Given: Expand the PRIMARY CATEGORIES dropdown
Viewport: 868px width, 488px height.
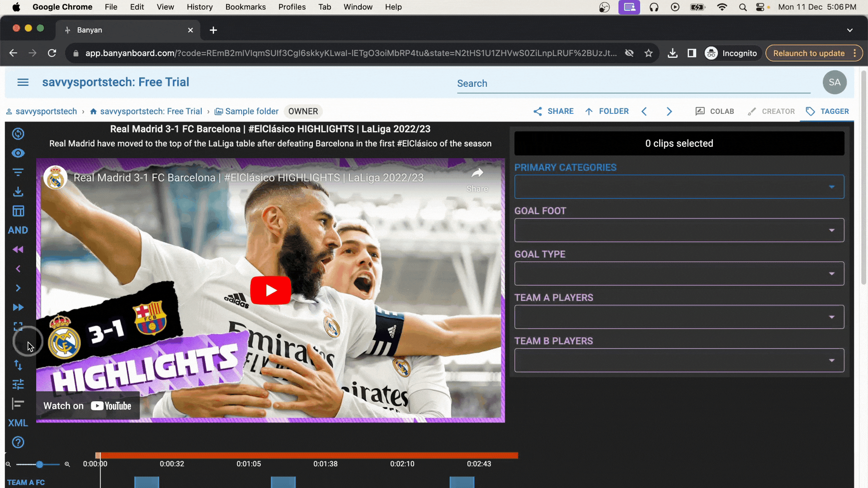Looking at the screenshot, I should (679, 187).
